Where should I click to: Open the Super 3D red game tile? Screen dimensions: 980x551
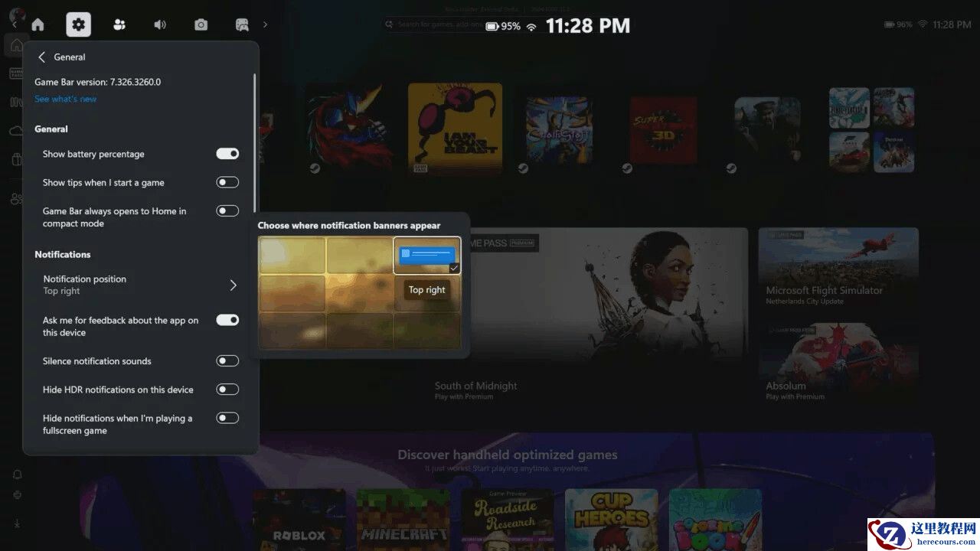click(x=663, y=129)
